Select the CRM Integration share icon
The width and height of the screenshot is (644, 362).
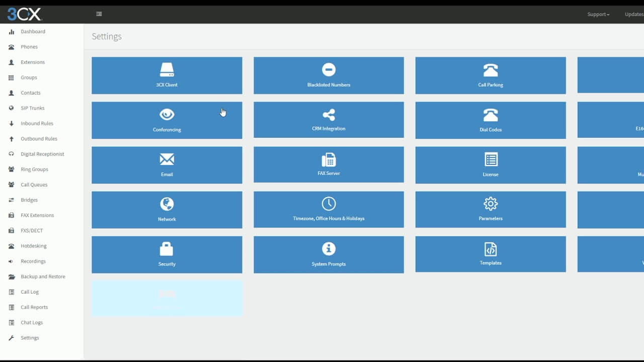click(x=329, y=115)
